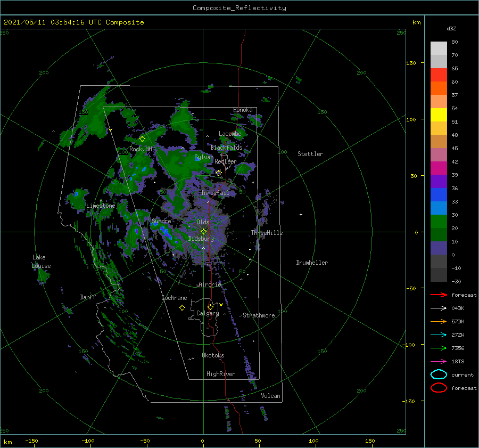Image resolution: width=479 pixels, height=448 pixels.
Task: Click the Okotoks label
Action: 213,355
